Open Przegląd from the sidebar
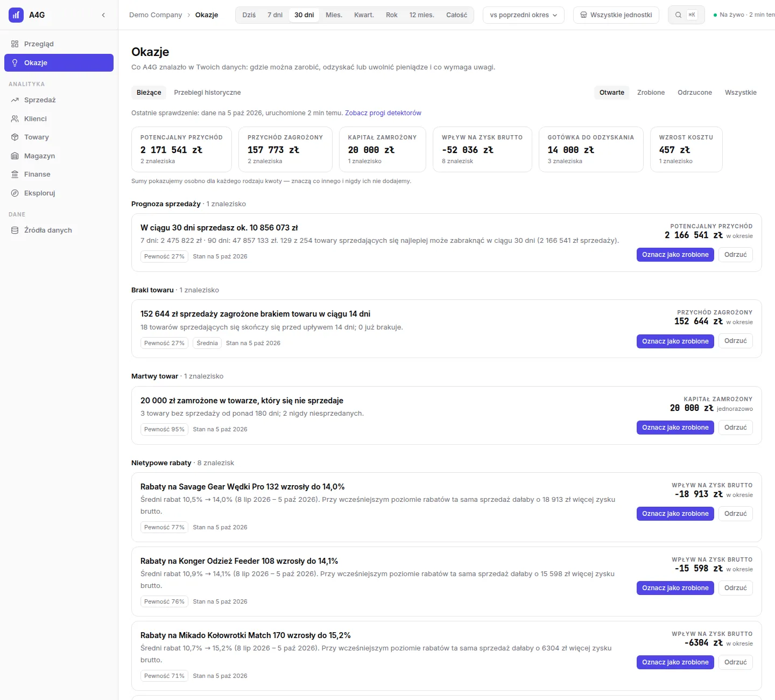 coord(59,44)
